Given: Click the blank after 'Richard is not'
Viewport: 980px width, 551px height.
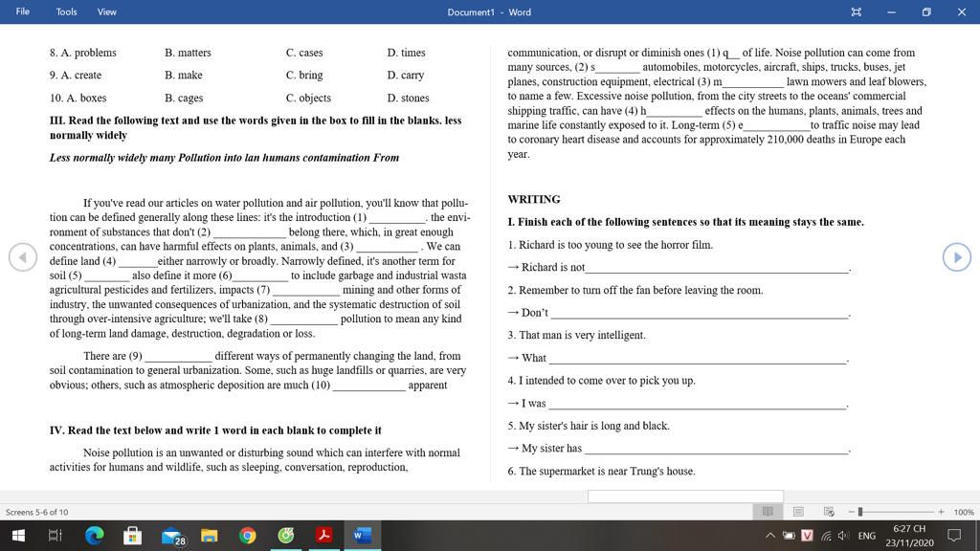Looking at the screenshot, I should (x=717, y=268).
